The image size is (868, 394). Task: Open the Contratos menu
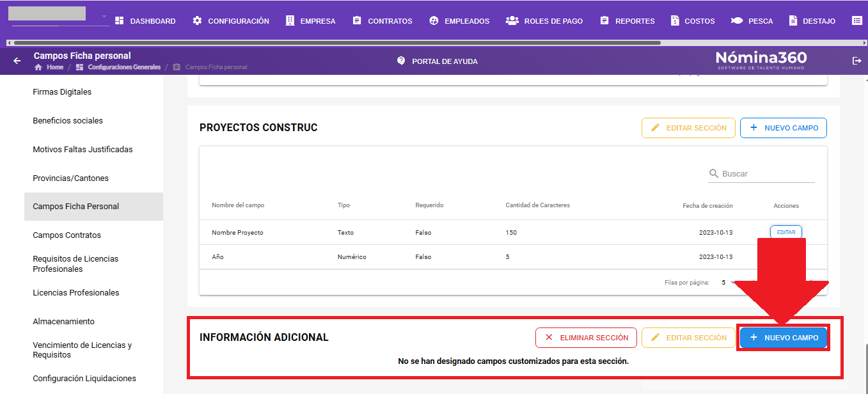tap(383, 21)
